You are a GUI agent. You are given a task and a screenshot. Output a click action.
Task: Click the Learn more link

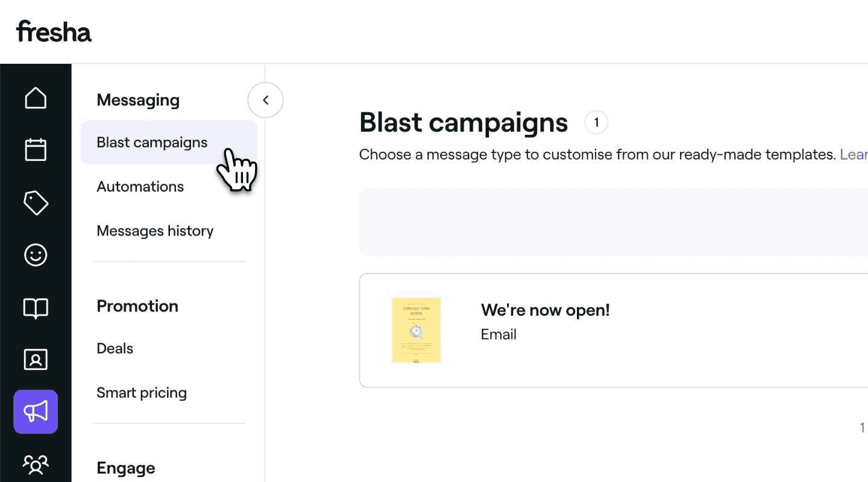pos(853,155)
